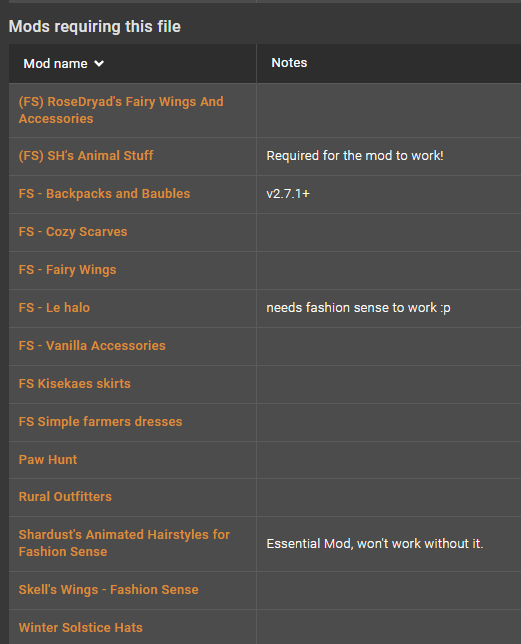The width and height of the screenshot is (521, 644).
Task: Select the Paw Hunt mod link
Action: click(x=48, y=460)
